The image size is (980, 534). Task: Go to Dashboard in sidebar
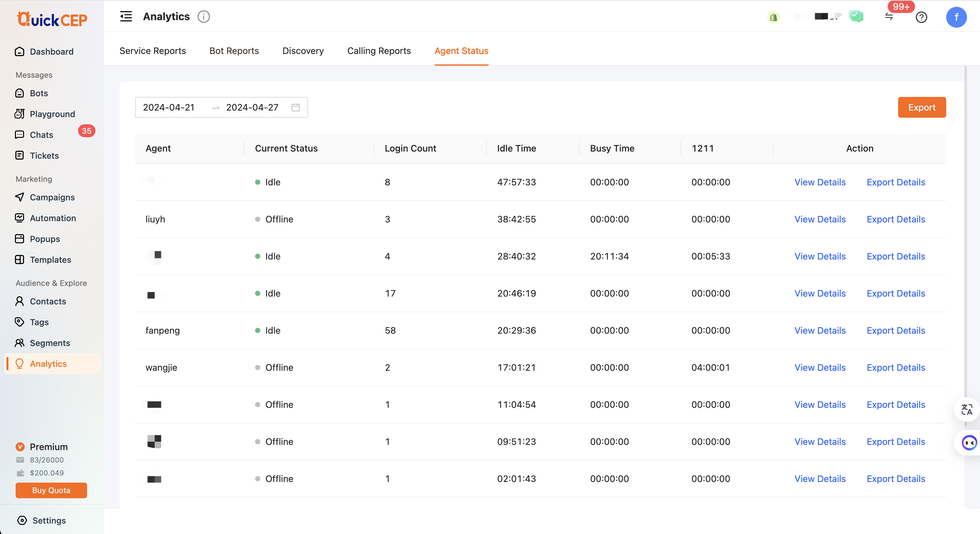click(x=52, y=51)
